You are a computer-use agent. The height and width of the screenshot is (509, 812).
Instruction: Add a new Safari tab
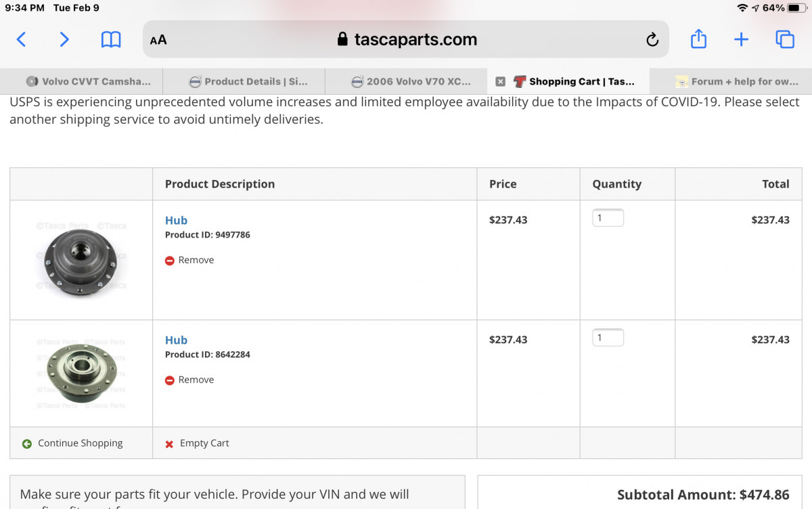742,39
